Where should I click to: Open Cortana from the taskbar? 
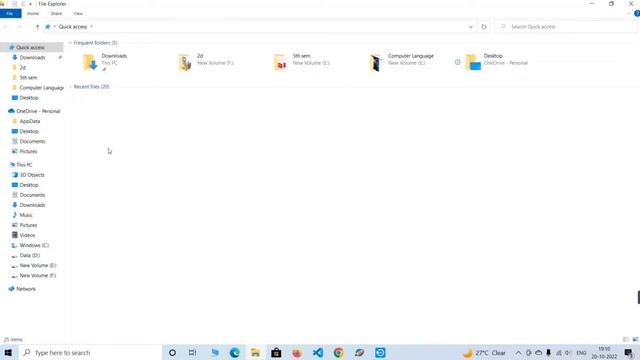(172, 353)
